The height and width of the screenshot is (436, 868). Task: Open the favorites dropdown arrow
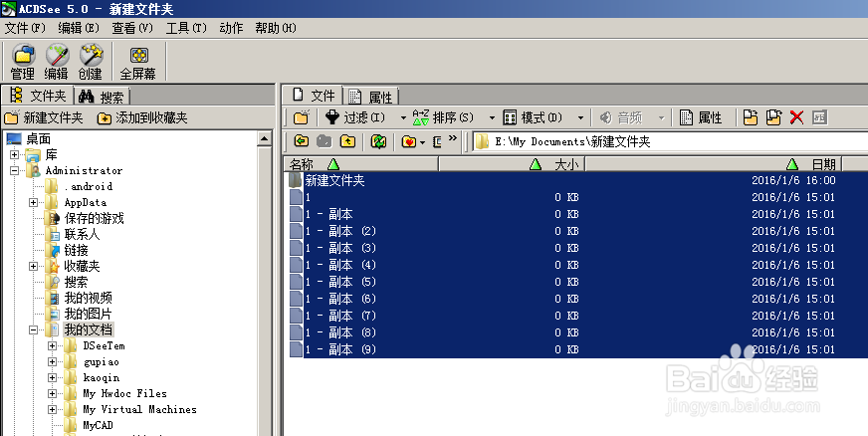coord(422,142)
